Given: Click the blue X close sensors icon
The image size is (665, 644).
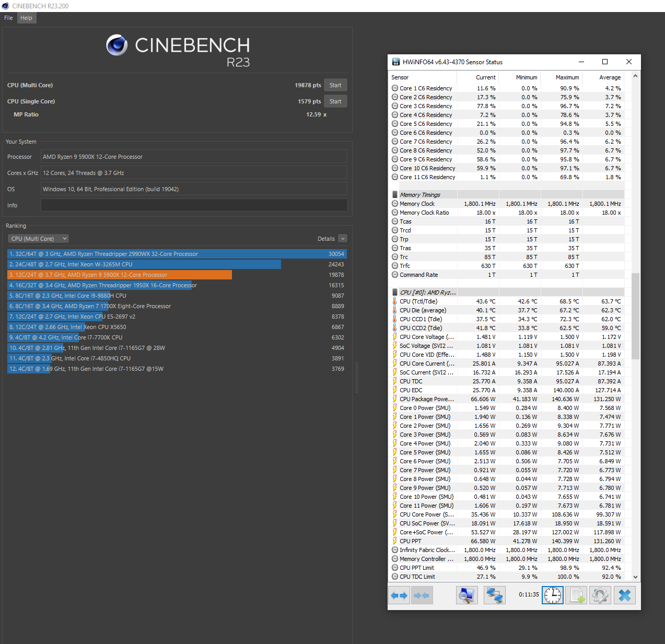Looking at the screenshot, I should pyautogui.click(x=625, y=595).
